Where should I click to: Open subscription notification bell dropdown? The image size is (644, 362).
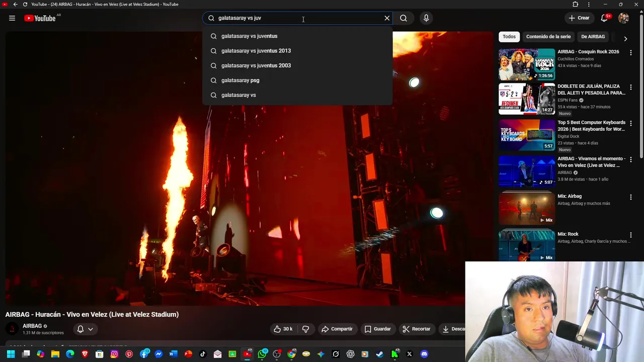point(85,329)
